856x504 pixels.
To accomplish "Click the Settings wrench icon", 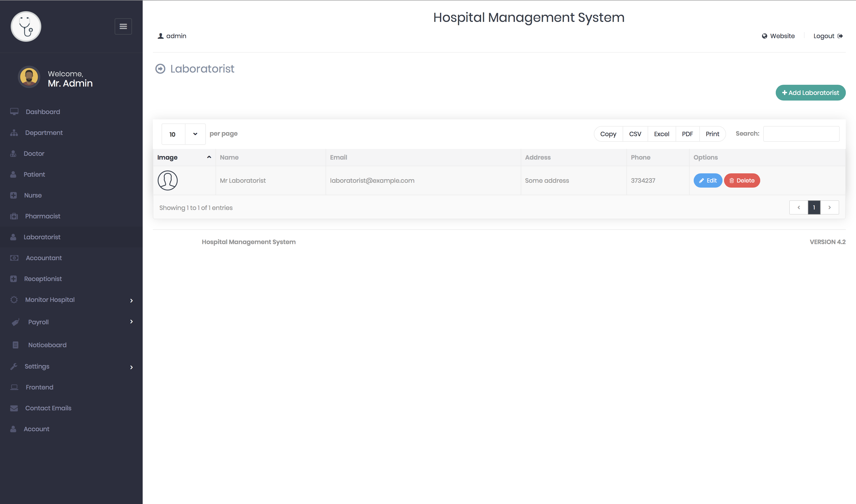I will tap(14, 366).
